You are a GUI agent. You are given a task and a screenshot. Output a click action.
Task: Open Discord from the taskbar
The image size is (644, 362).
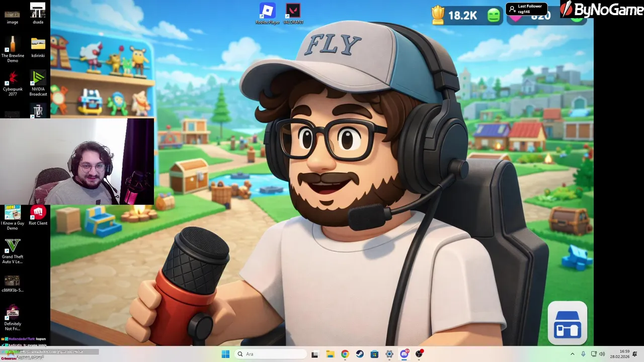(404, 354)
